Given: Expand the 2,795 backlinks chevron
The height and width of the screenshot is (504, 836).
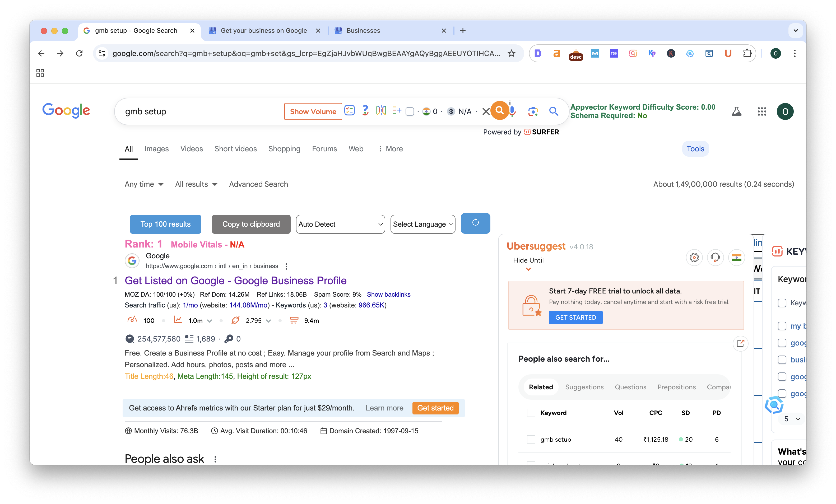Looking at the screenshot, I should [x=268, y=321].
